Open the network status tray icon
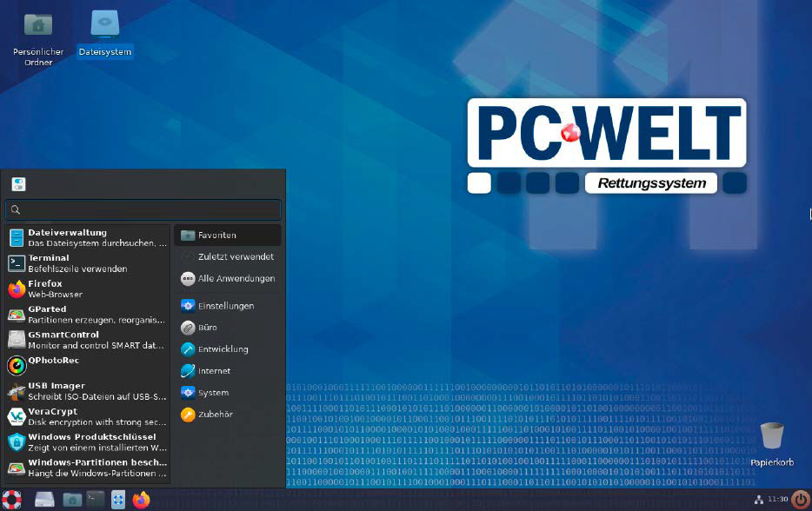The image size is (812, 511). (759, 500)
